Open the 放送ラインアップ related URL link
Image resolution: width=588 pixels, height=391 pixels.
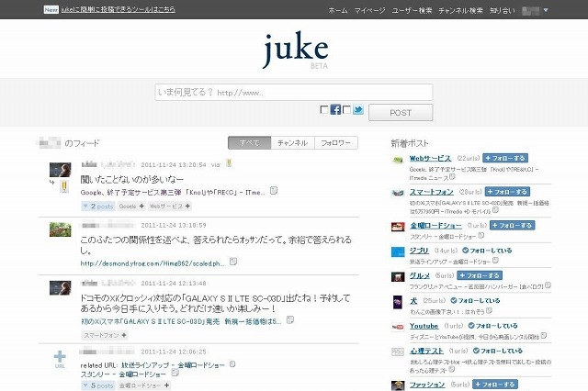click(173, 364)
